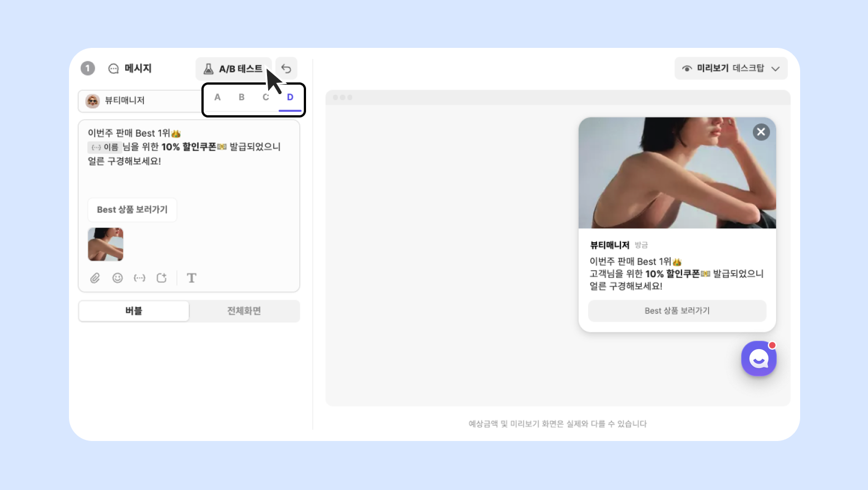The height and width of the screenshot is (490, 868).
Task: Click the paperclip attach file icon
Action: [x=95, y=278]
